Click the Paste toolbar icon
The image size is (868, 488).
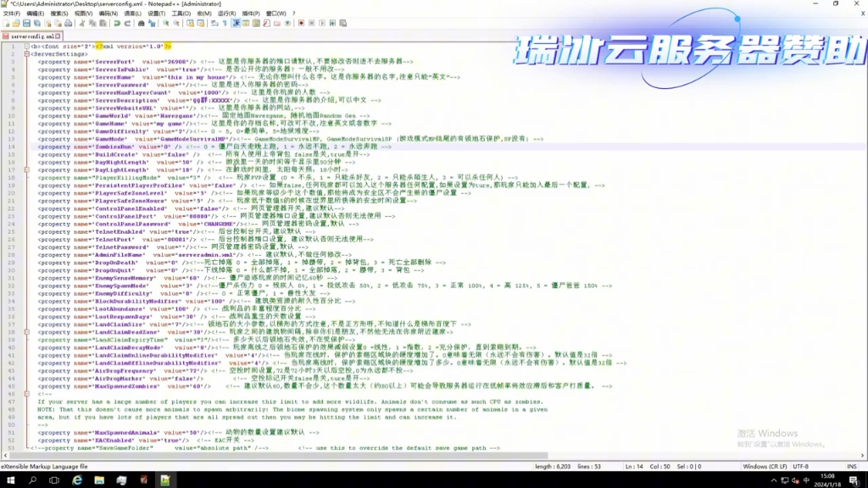pos(103,23)
